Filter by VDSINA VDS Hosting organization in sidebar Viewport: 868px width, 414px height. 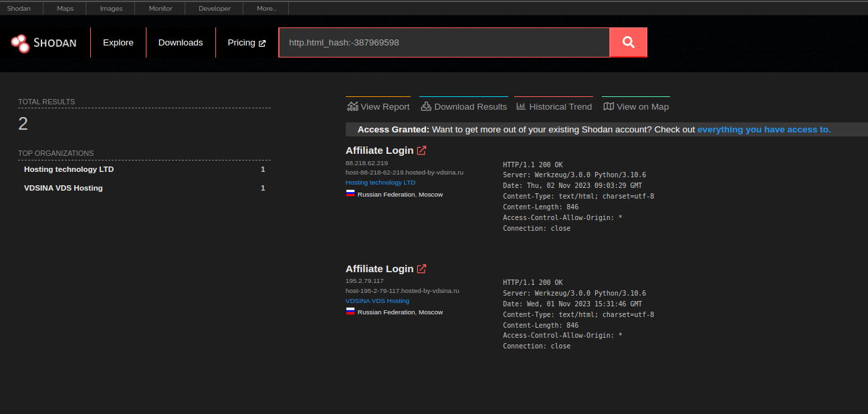click(x=64, y=188)
